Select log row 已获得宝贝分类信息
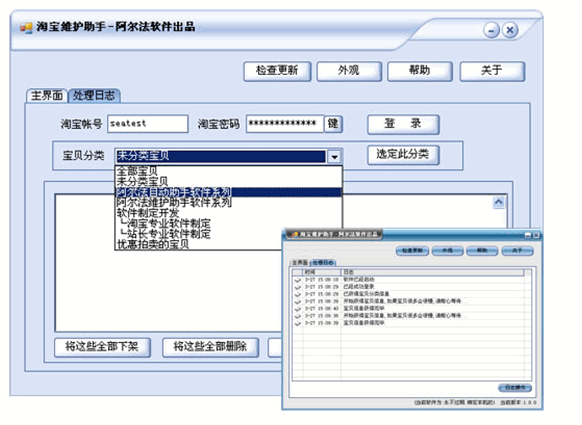 408,294
